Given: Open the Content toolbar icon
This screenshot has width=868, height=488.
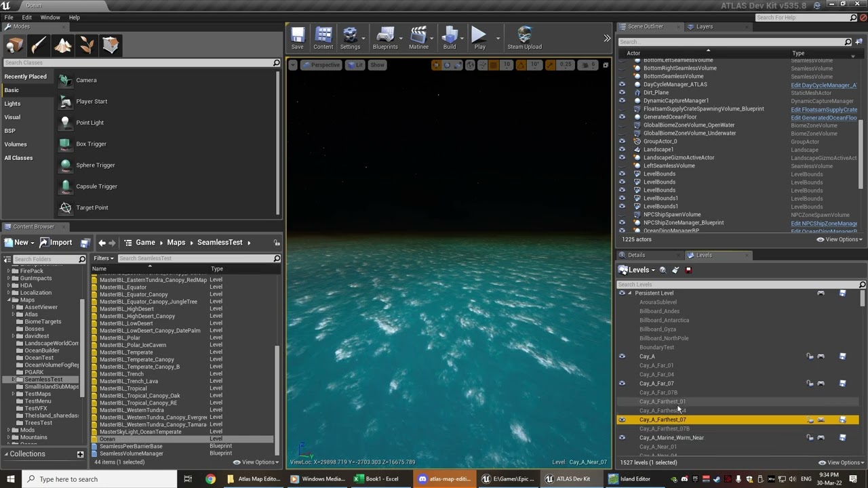Looking at the screenshot, I should point(323,38).
